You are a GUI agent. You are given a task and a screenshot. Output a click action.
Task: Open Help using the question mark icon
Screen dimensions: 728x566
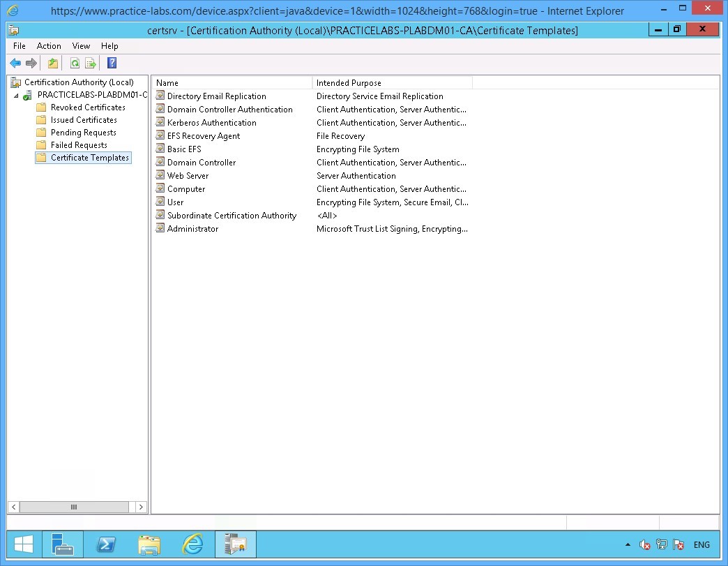(x=112, y=63)
